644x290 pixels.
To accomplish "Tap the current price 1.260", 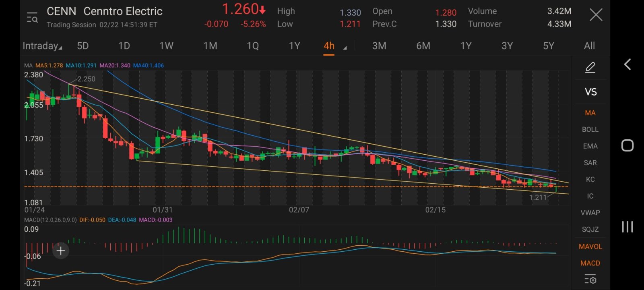I will click(244, 9).
